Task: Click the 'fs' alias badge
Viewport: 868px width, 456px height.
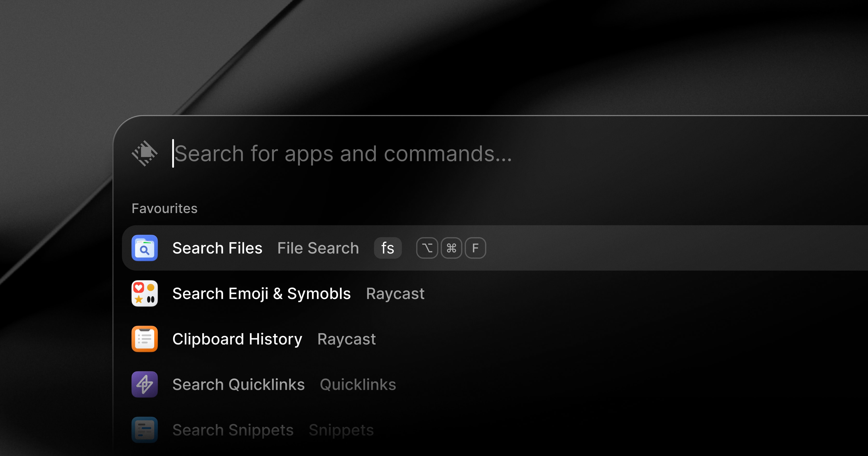Action: point(387,248)
